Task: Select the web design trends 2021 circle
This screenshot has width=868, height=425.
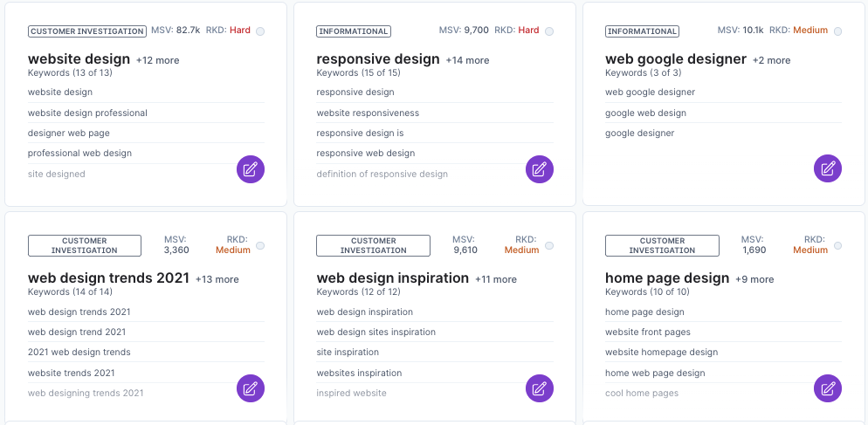Action: coord(260,246)
